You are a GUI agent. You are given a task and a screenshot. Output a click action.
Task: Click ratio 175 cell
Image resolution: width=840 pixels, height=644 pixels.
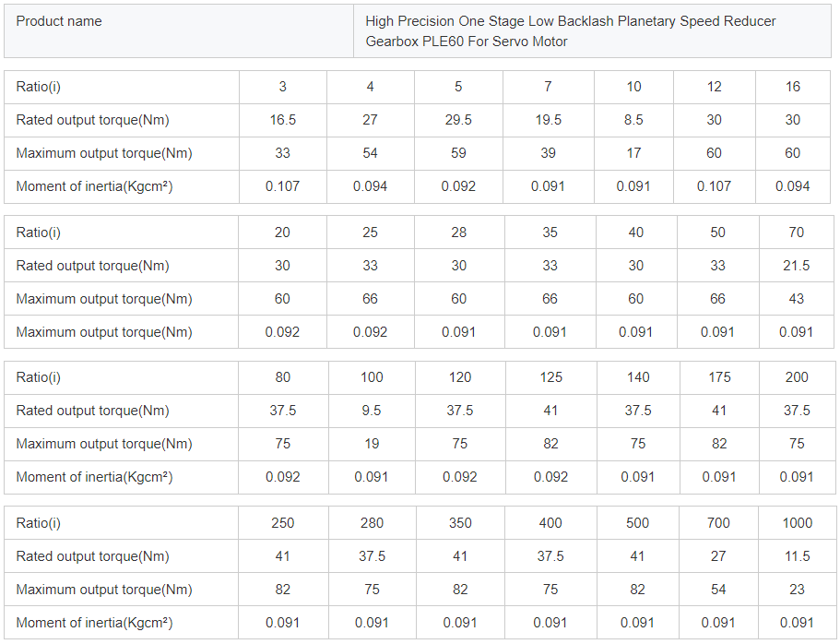click(719, 377)
